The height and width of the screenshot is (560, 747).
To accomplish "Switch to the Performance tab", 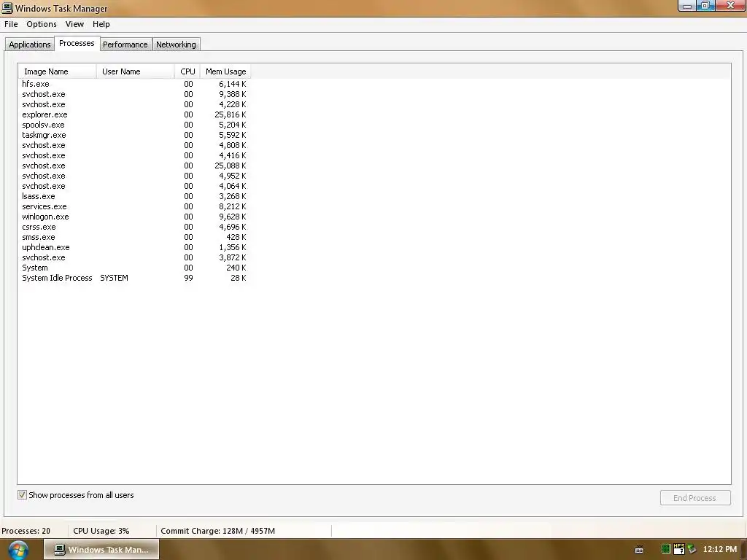I will pyautogui.click(x=125, y=44).
